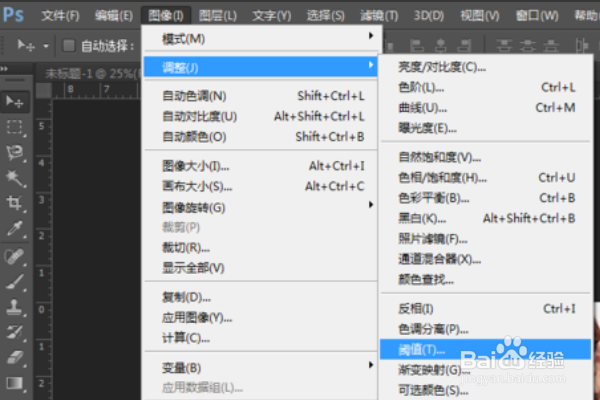Open the 编辑(E) menu
600x400 pixels.
[114, 16]
